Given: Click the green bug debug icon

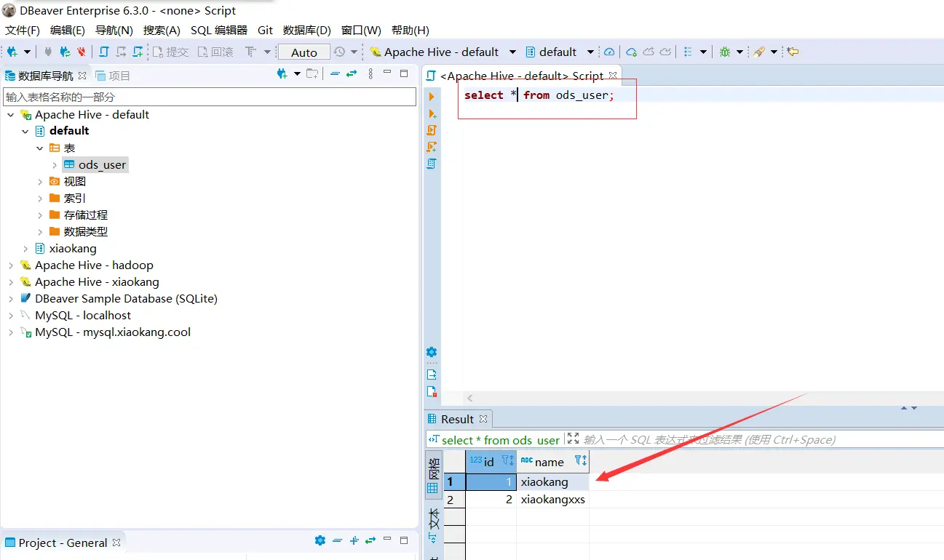Looking at the screenshot, I should [x=725, y=52].
